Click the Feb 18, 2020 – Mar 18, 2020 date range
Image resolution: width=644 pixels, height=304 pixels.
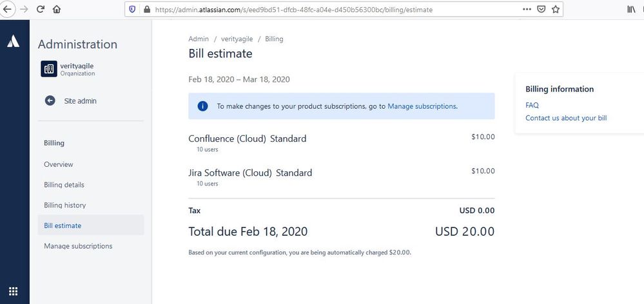[x=239, y=80]
